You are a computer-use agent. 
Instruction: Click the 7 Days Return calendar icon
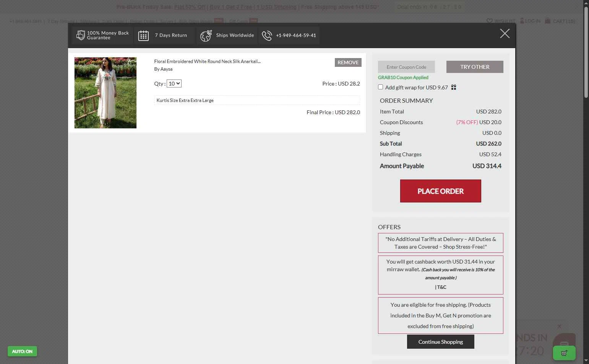click(x=143, y=36)
